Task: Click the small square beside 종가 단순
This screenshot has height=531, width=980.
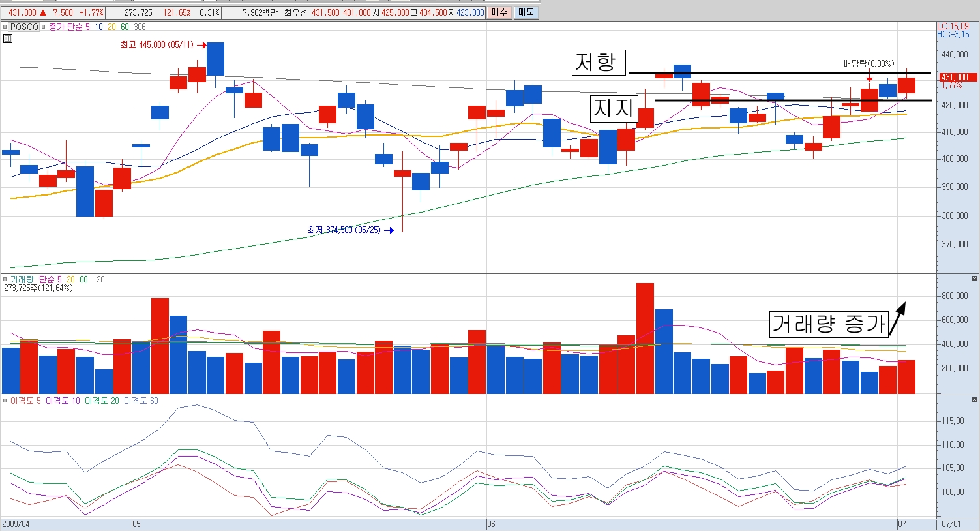Action: click(44, 27)
